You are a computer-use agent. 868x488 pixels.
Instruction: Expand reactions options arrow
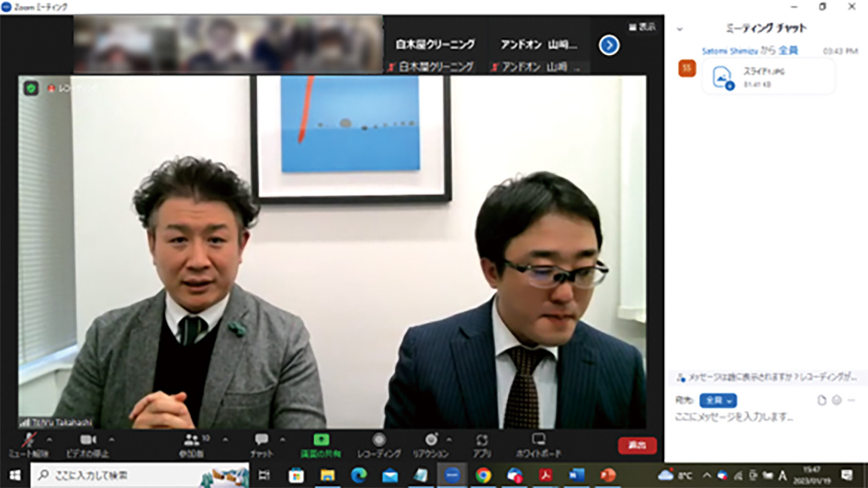click(448, 440)
